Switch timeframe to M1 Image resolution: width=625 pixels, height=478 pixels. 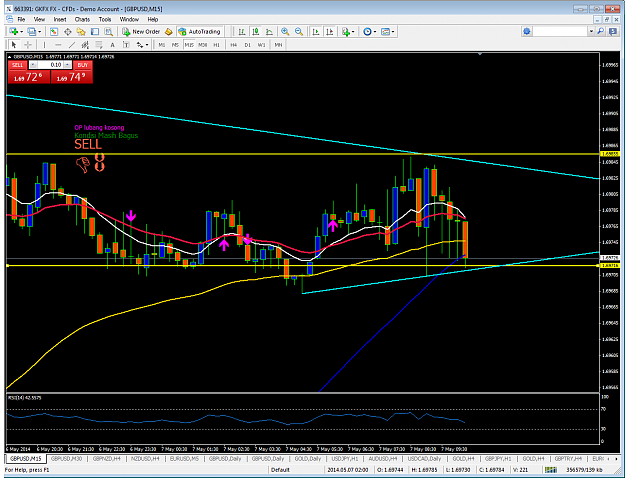(161, 45)
